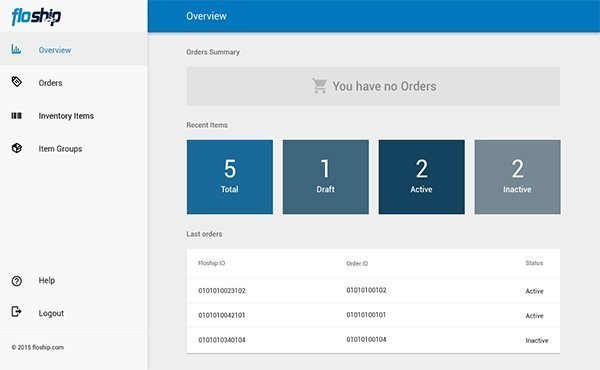Select Floship ID 0101010340104

[x=222, y=340]
